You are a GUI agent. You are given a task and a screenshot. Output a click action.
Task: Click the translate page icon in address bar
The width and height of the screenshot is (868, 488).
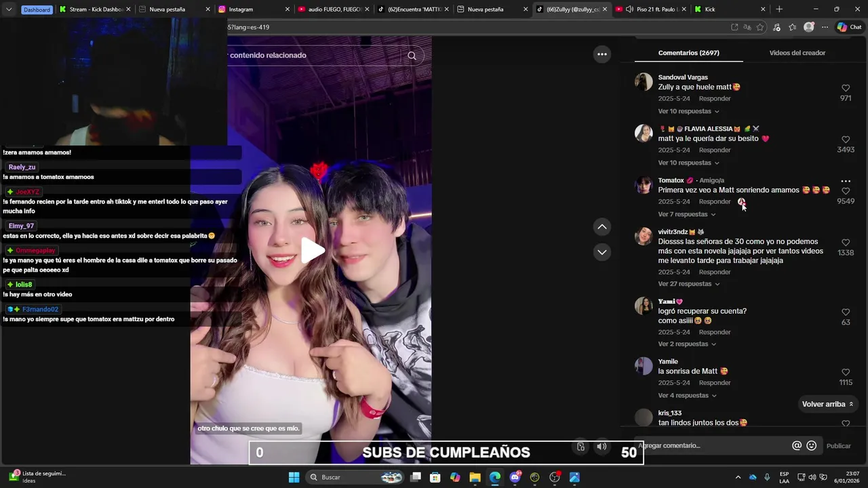[x=747, y=27]
